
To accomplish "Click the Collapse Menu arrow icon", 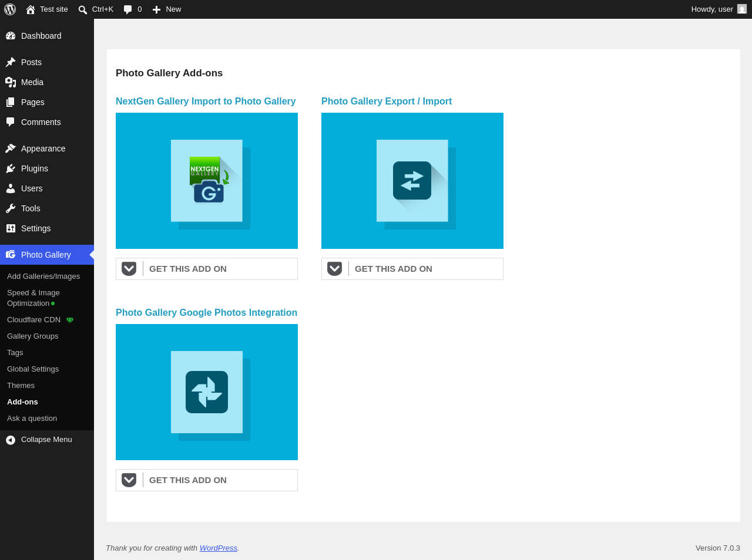I will pyautogui.click(x=11, y=440).
